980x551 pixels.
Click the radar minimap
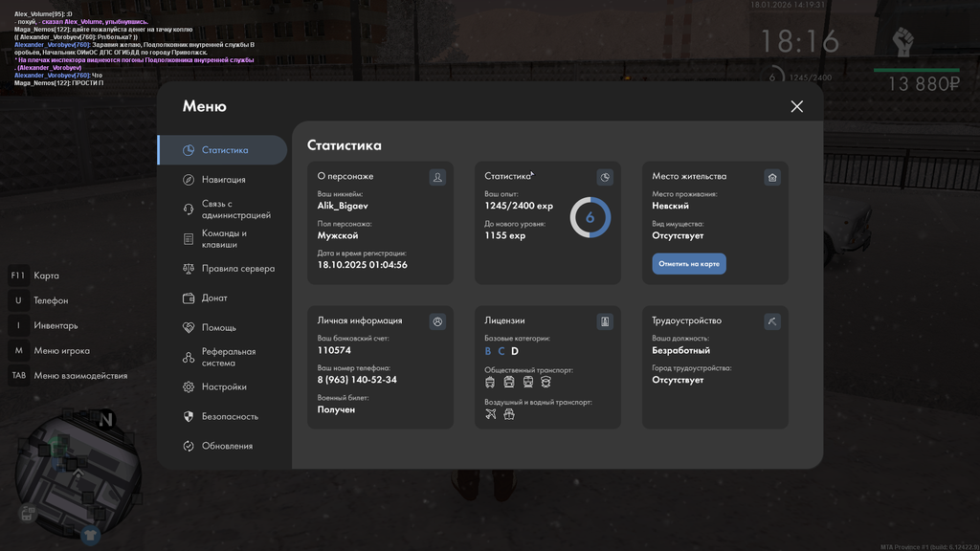(78, 474)
